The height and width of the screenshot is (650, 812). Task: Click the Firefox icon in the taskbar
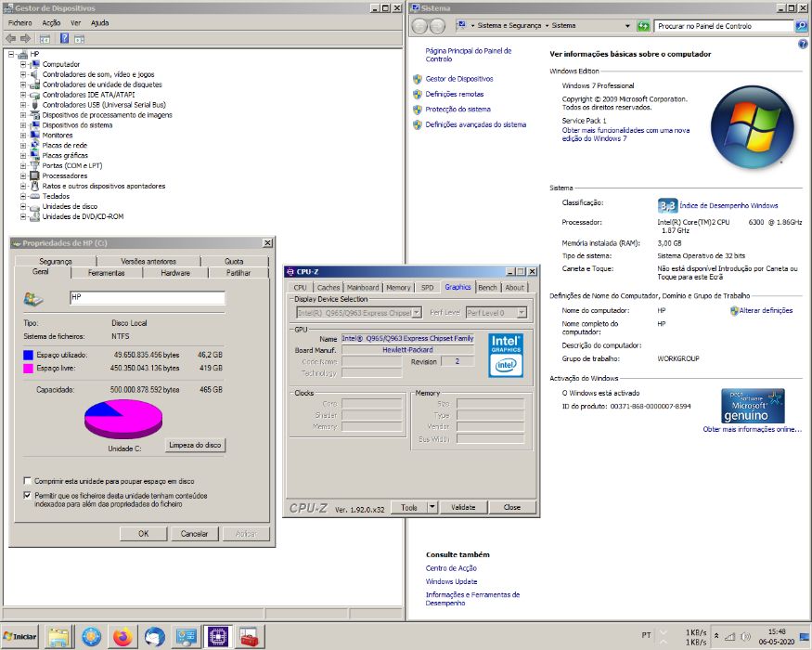pos(122,636)
